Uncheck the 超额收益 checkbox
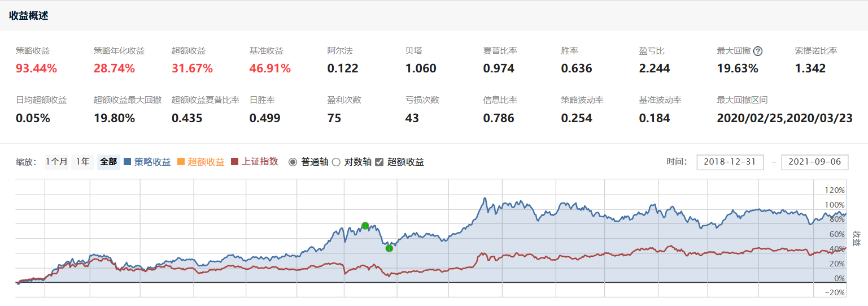 coord(380,162)
